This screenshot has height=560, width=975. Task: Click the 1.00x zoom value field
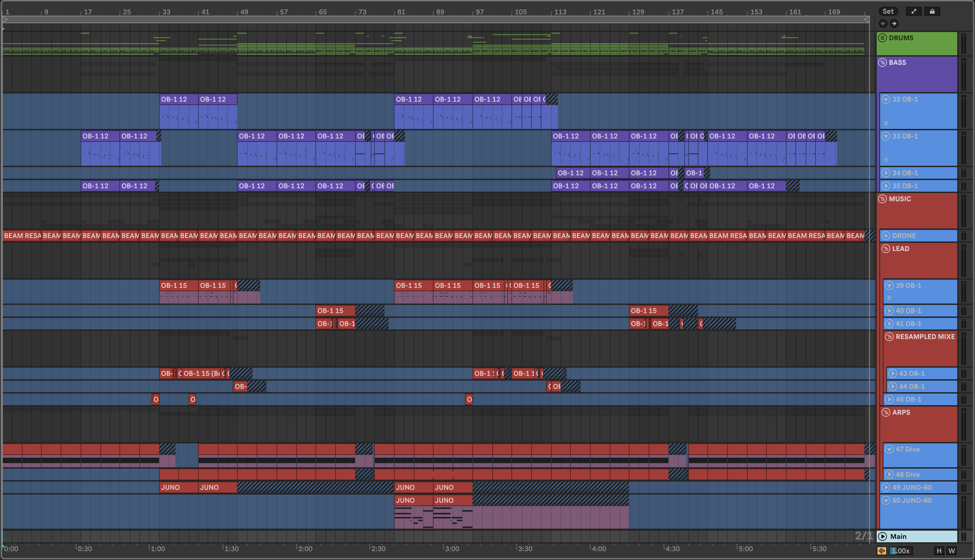(900, 551)
